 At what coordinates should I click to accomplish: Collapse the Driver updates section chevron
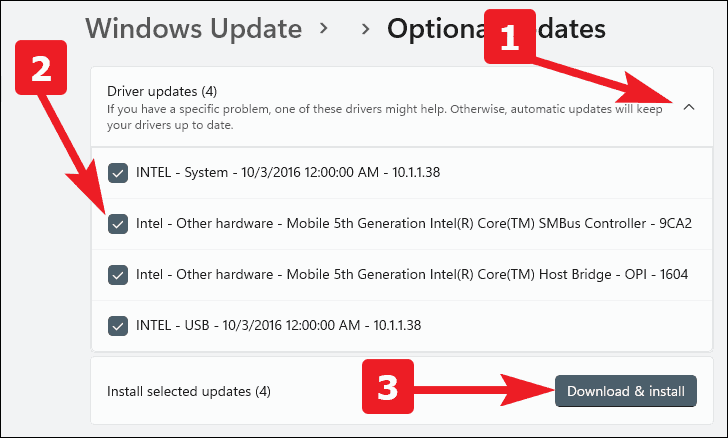tap(689, 107)
